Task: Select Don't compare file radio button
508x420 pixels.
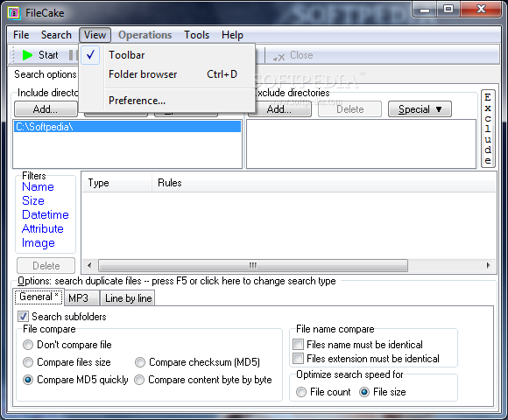Action: 28,345
